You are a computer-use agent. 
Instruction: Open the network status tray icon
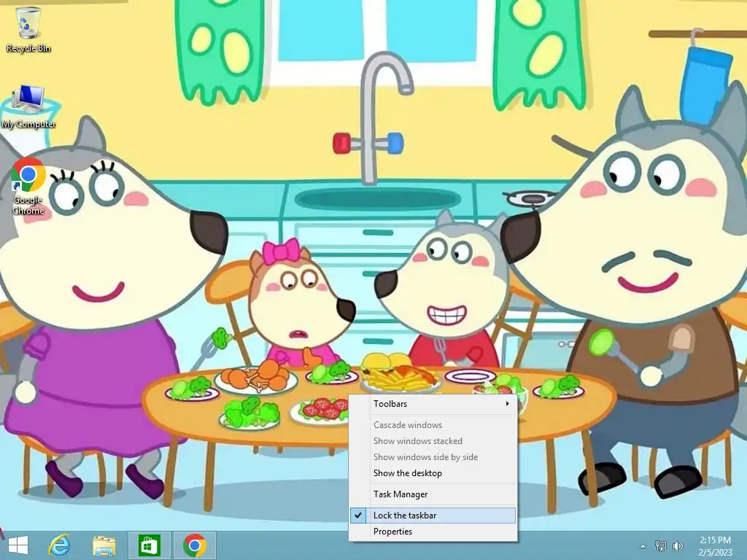click(661, 545)
